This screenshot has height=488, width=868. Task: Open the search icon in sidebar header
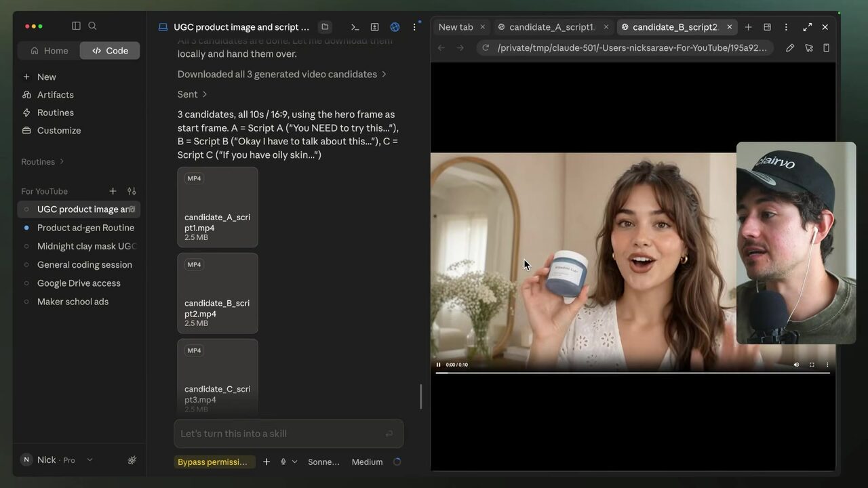[x=92, y=26]
